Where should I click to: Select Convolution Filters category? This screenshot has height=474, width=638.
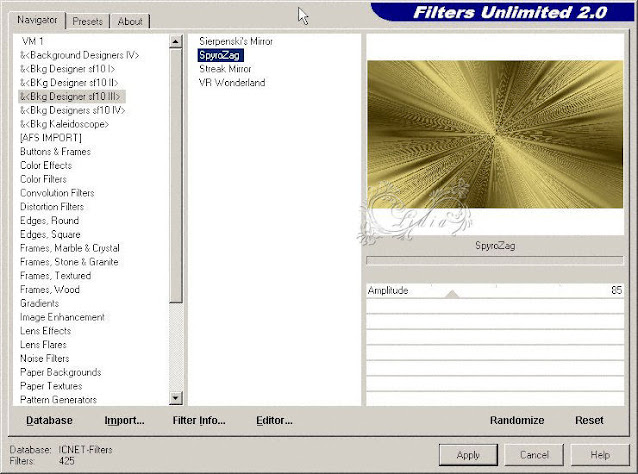[x=57, y=193]
